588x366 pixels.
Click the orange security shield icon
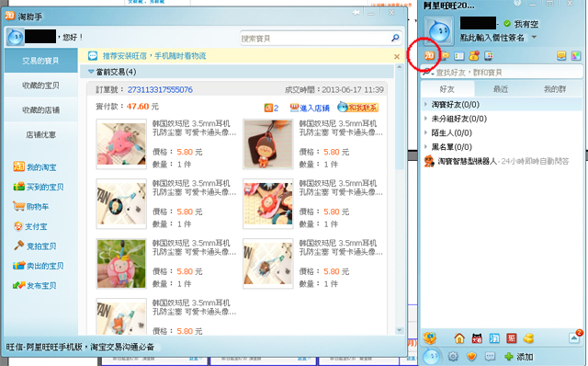click(x=471, y=356)
